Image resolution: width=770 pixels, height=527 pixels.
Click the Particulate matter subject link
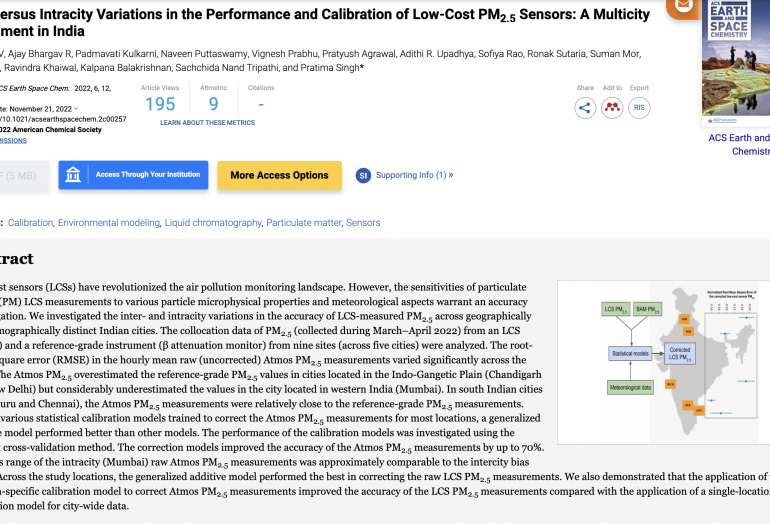[303, 222]
